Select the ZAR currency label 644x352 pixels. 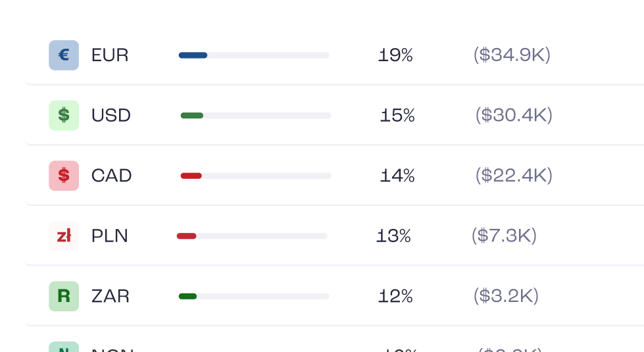(x=110, y=296)
